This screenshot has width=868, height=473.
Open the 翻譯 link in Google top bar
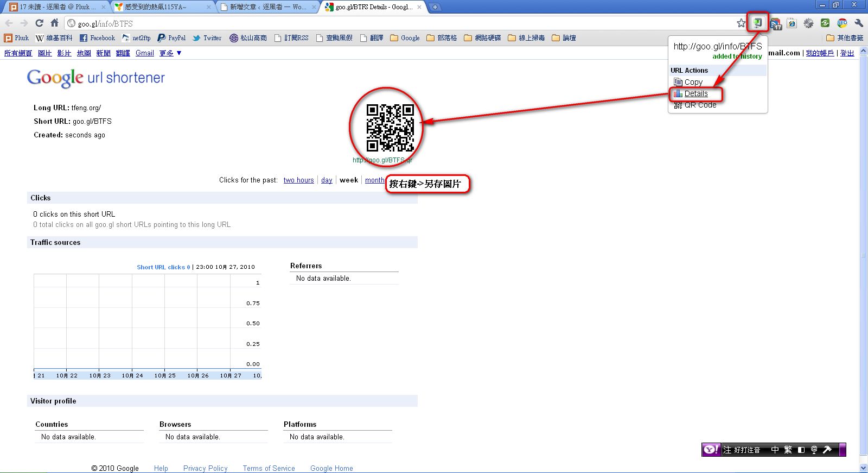coord(123,53)
